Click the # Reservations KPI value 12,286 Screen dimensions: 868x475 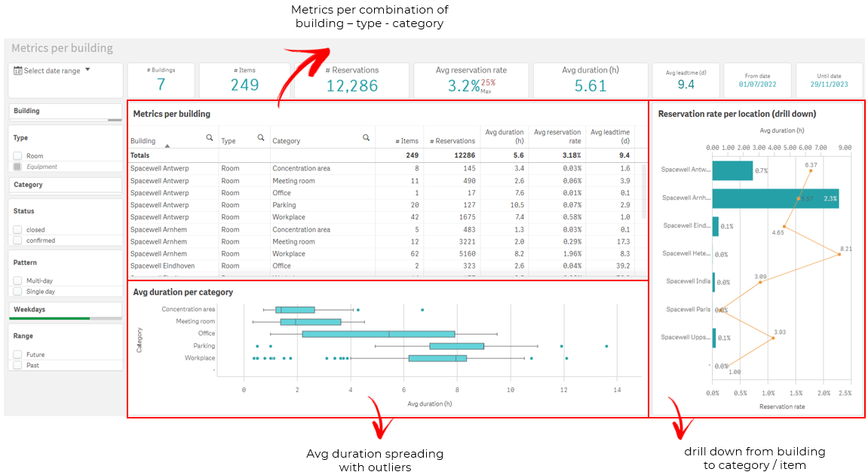pos(352,86)
